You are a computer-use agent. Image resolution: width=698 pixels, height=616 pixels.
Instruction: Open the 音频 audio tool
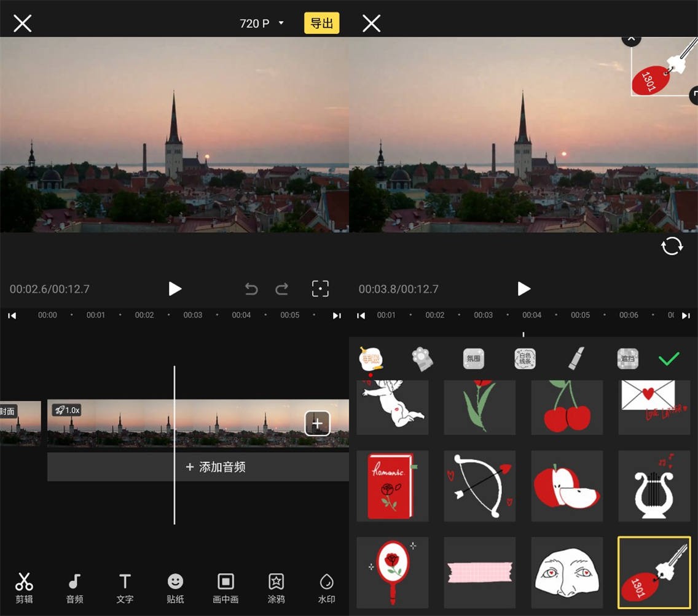(74, 588)
